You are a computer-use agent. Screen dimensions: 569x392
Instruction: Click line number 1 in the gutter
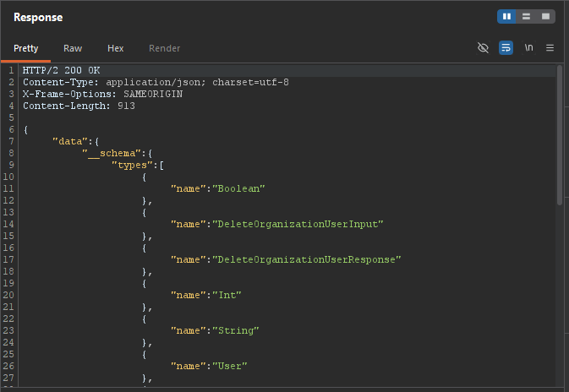pyautogui.click(x=11, y=70)
